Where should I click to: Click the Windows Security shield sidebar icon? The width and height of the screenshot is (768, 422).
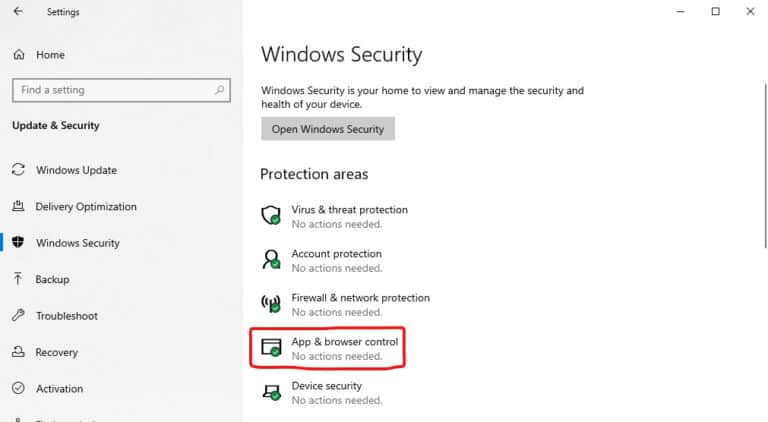tap(18, 242)
